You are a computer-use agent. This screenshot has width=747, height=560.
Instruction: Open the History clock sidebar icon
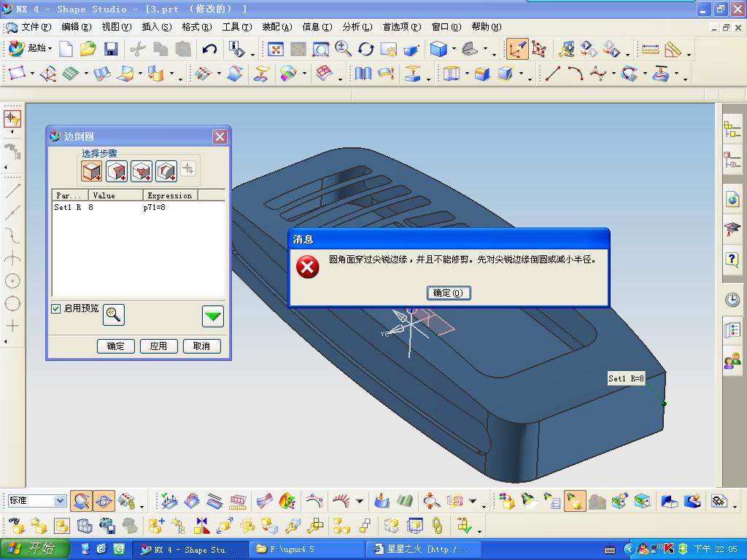[x=732, y=300]
